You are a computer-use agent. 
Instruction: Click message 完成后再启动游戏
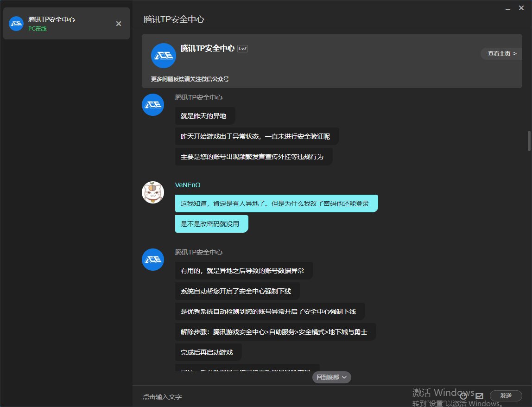pyautogui.click(x=209, y=352)
